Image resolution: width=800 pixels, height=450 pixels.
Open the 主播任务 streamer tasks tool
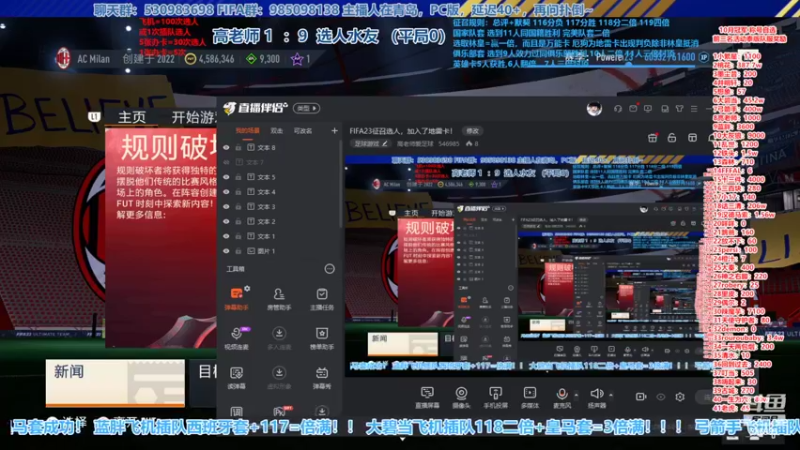pyautogui.click(x=322, y=299)
